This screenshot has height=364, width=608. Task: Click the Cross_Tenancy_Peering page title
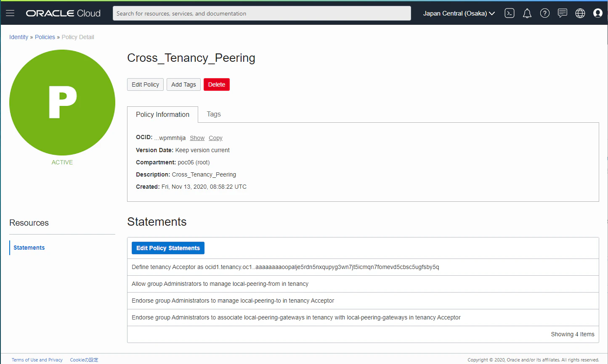[191, 58]
